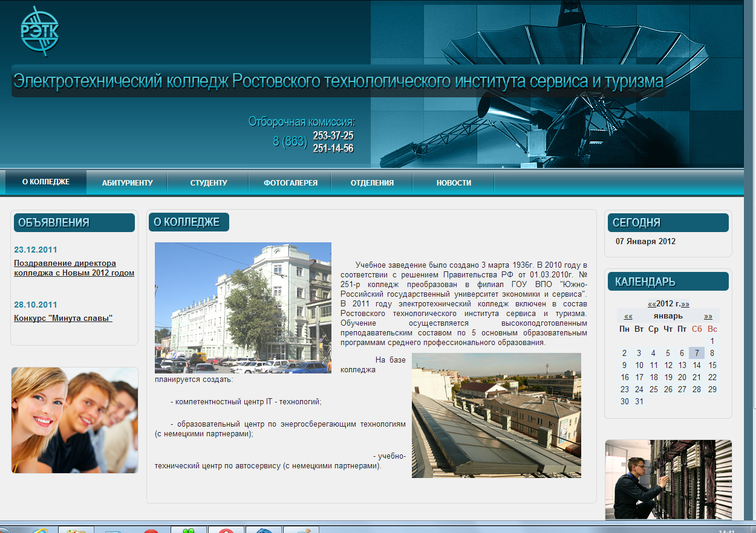
Task: Go to the АБИТУРИЕНТУ section
Action: (127, 183)
